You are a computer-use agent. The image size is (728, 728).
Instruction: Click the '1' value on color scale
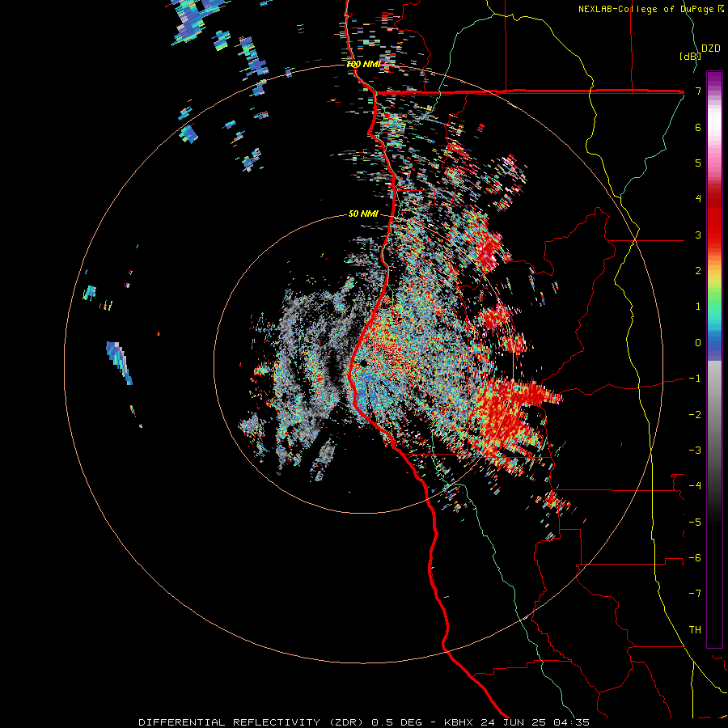(x=698, y=307)
